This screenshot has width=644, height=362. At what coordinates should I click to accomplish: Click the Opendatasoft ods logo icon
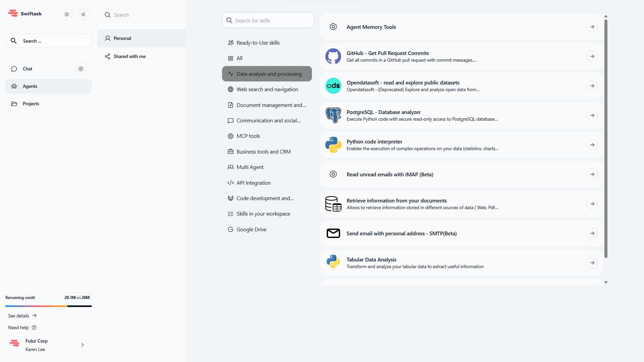tap(333, 86)
